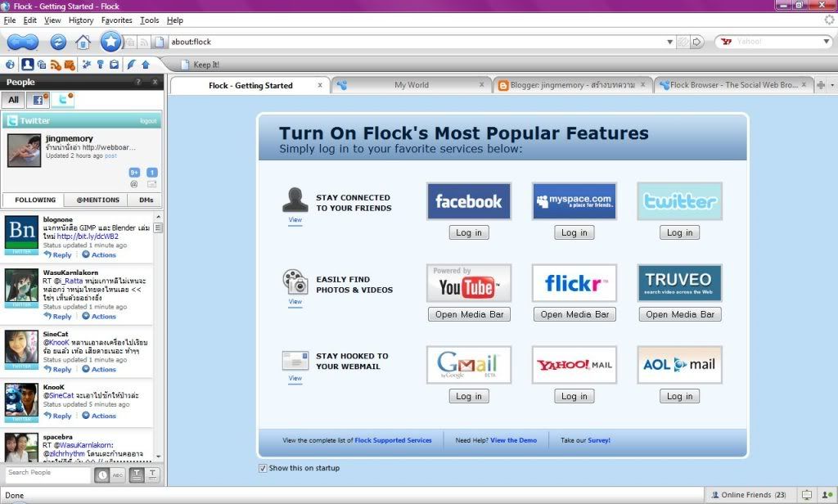This screenshot has width=838, height=504.
Task: Sort people alphabetically with ABC toggle
Action: point(118,475)
